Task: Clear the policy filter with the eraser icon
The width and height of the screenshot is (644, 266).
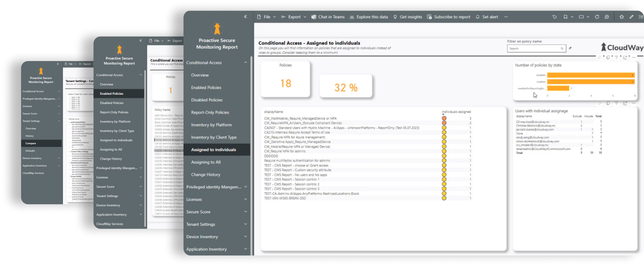Action: (570, 48)
